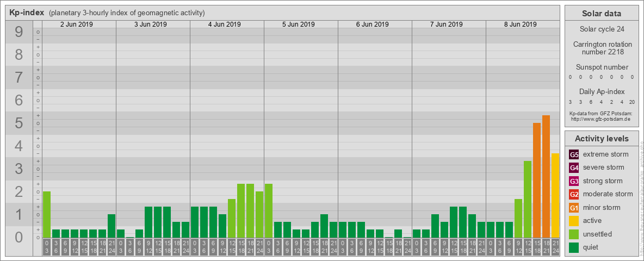The height and width of the screenshot is (261, 644).
Task: Click the 6-9 bar on 7 Jun
Action: (x=435, y=226)
